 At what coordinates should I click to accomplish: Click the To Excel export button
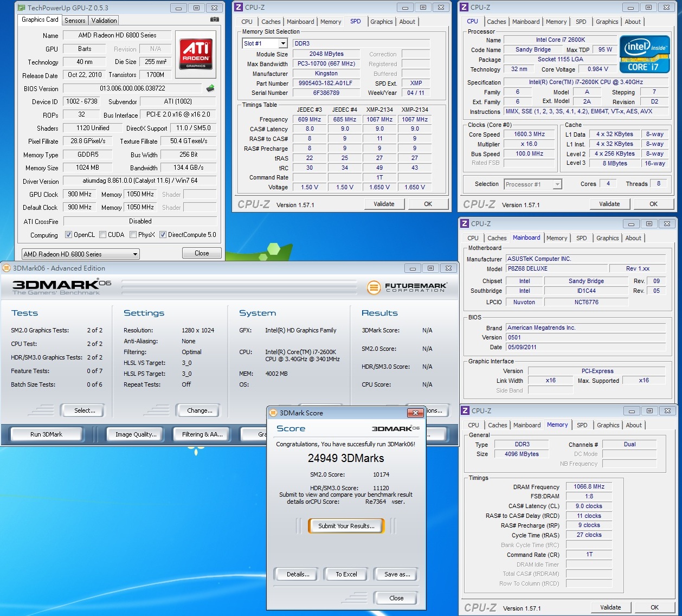(346, 574)
